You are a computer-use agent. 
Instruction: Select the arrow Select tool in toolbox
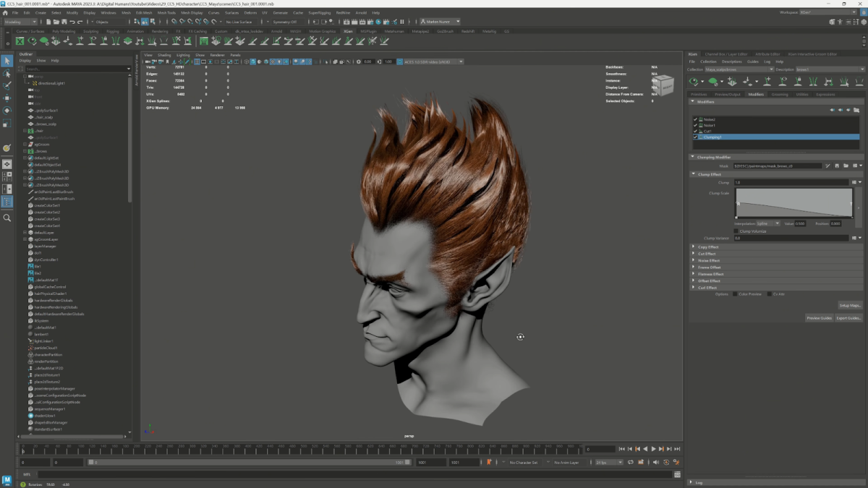tap(7, 61)
